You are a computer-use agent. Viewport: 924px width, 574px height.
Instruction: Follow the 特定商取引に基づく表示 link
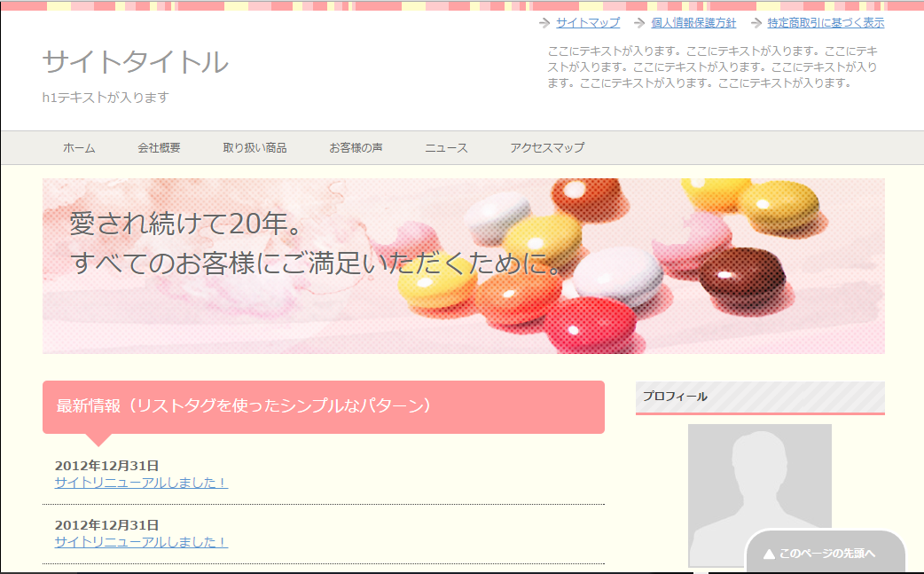(826, 23)
